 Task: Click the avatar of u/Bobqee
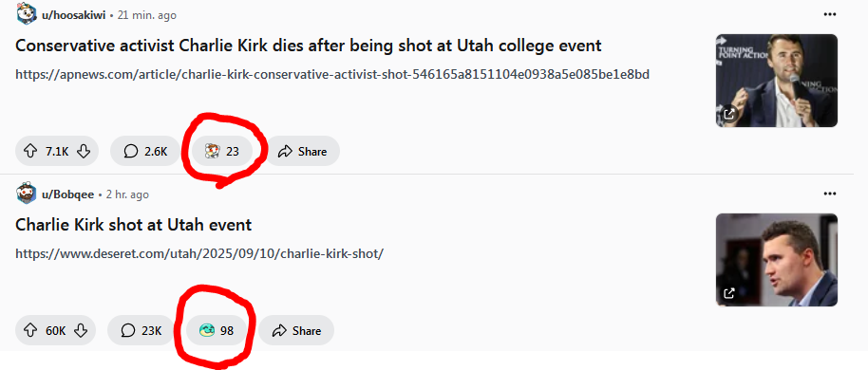26,194
